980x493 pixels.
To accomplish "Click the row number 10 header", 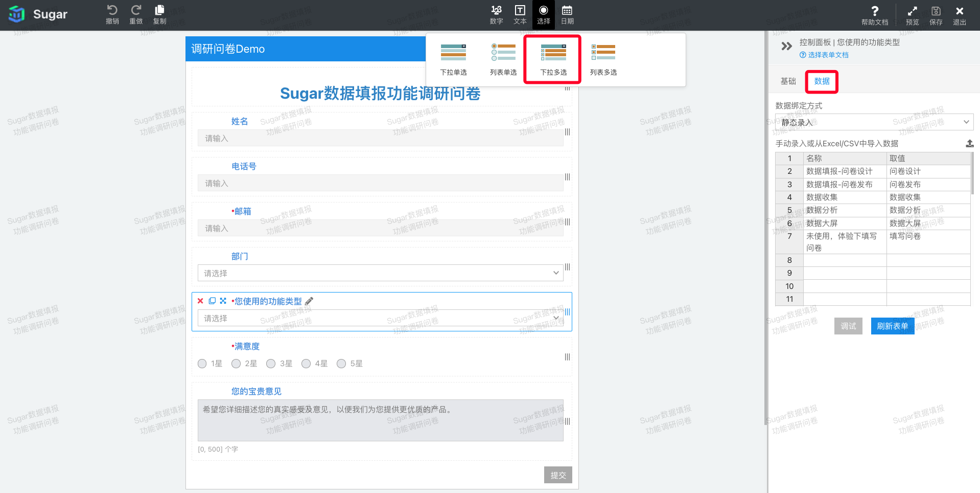I will 789,286.
